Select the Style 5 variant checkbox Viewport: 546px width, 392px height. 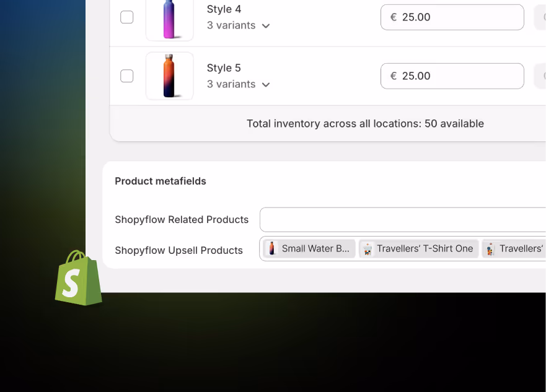click(x=127, y=76)
